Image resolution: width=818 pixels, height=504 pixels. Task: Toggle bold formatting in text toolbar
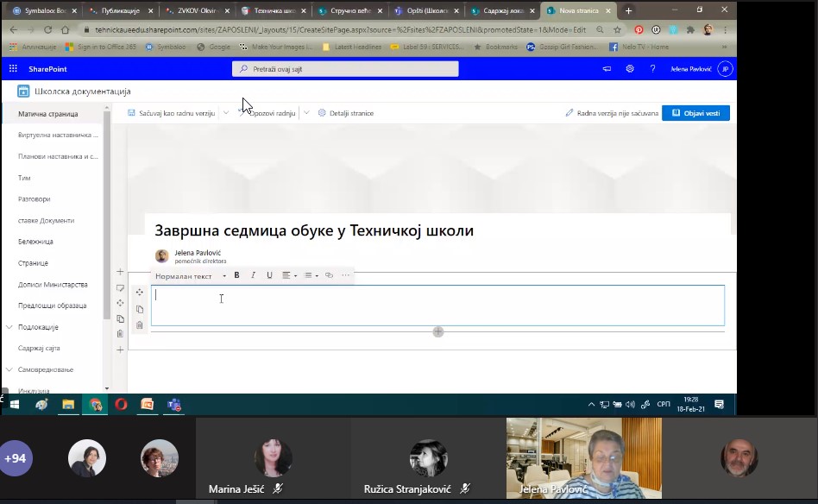click(x=237, y=275)
